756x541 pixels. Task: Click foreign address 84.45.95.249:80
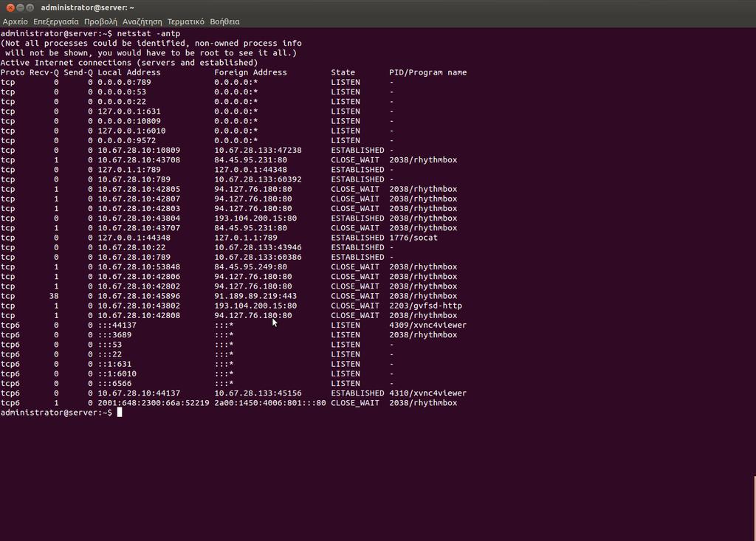250,266
